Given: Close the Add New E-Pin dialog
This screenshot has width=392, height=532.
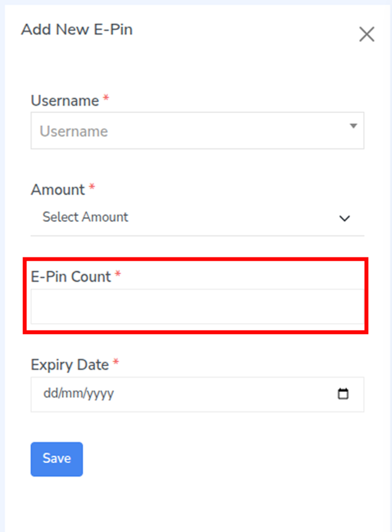Looking at the screenshot, I should [367, 34].
